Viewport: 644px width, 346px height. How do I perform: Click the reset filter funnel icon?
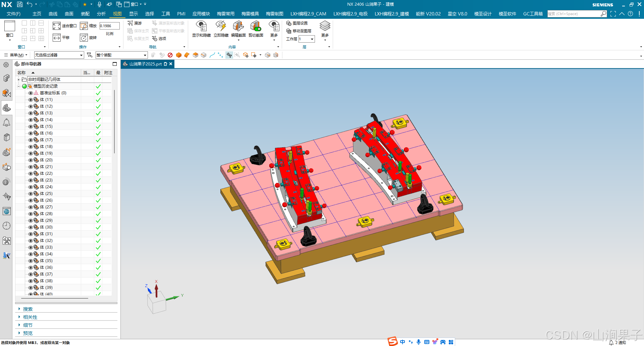point(90,55)
